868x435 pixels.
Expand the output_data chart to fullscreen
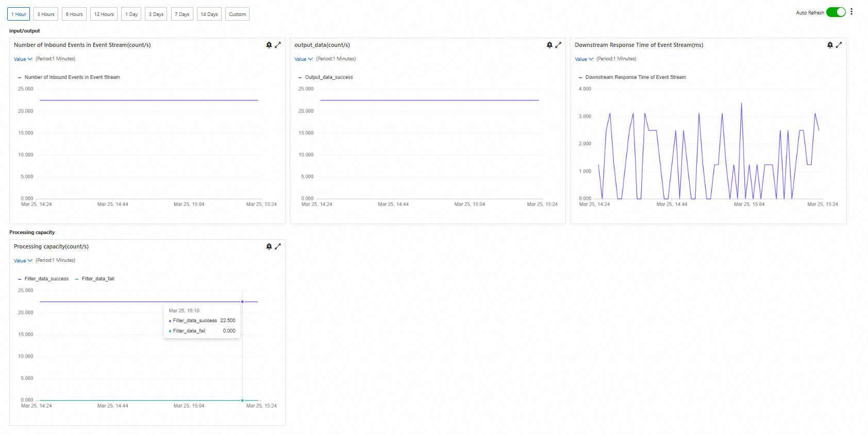[x=558, y=45]
